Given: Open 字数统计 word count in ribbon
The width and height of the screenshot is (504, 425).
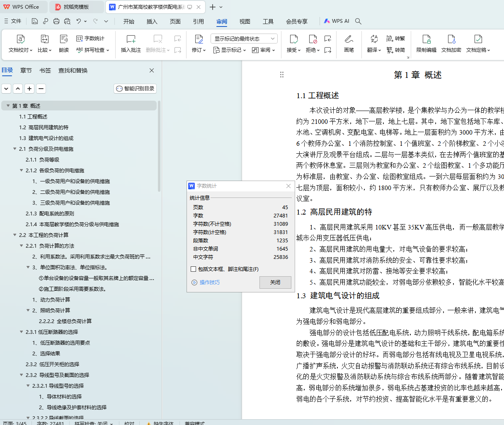Looking at the screenshot, I should [x=90, y=39].
